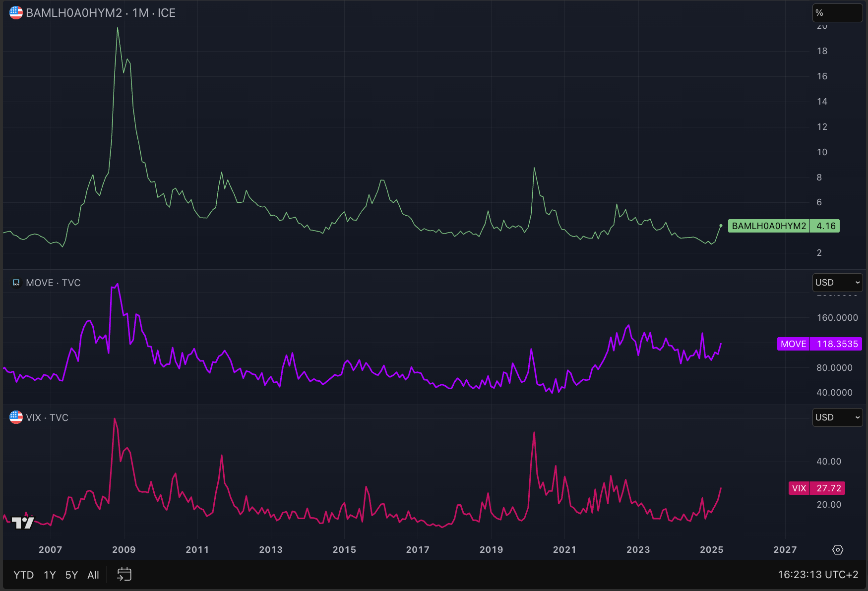Open the USD dropdown in the VIX pane
Image resolution: width=868 pixels, height=591 pixels.
click(x=837, y=417)
